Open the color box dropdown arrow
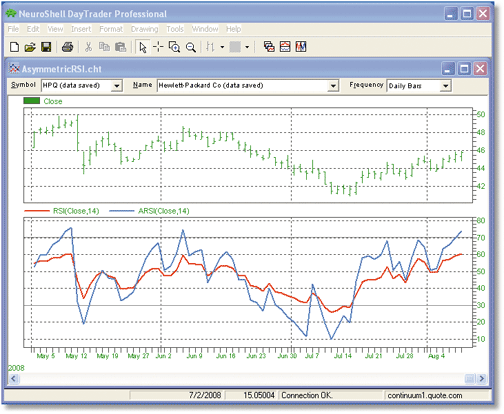Screen dimensions: 504x414 click(x=247, y=47)
